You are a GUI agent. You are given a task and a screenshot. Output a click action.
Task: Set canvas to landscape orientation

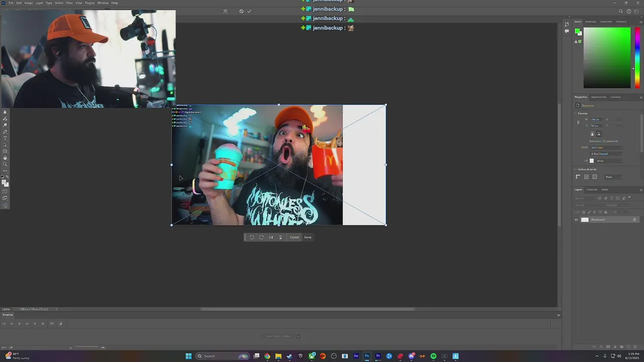(x=599, y=134)
